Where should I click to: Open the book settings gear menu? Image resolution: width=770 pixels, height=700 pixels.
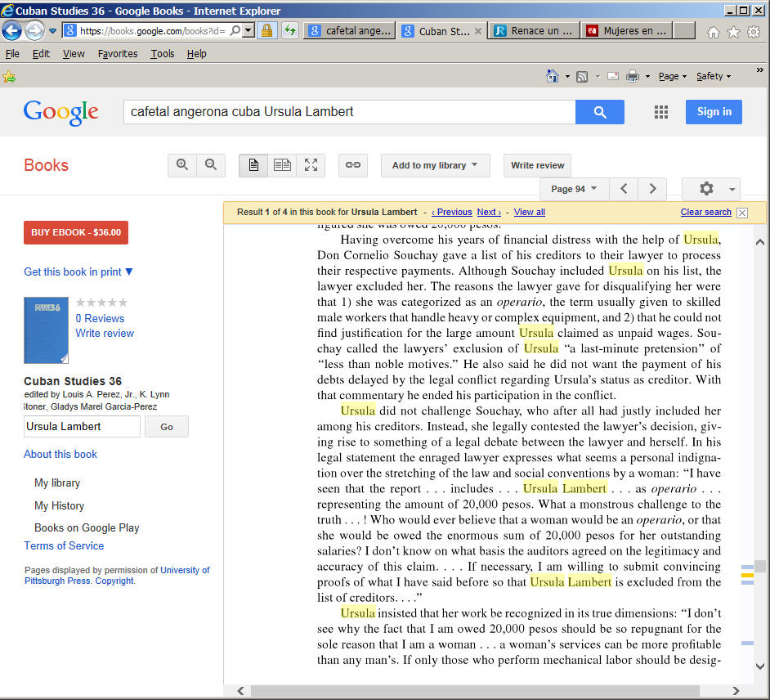(x=710, y=189)
